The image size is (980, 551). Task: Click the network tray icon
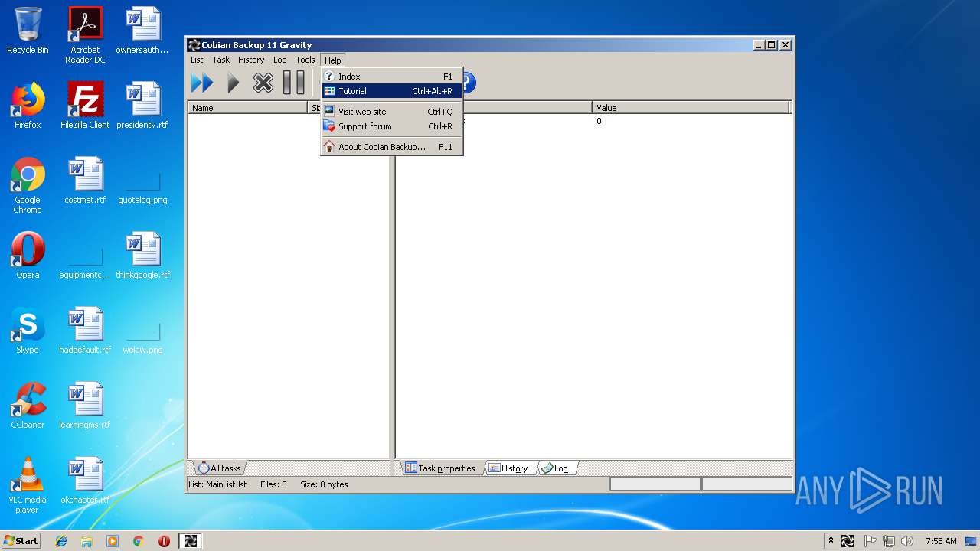[889, 541]
